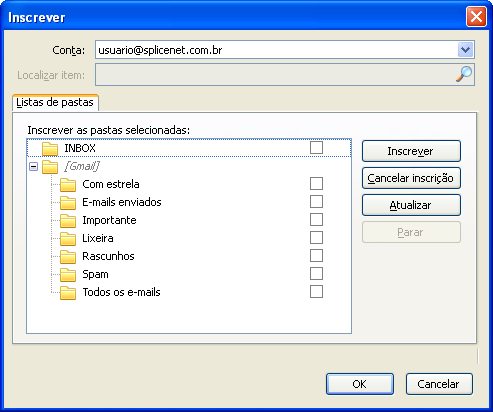This screenshot has height=412, width=493.
Task: Click the magnifier search icon
Action: pos(464,74)
